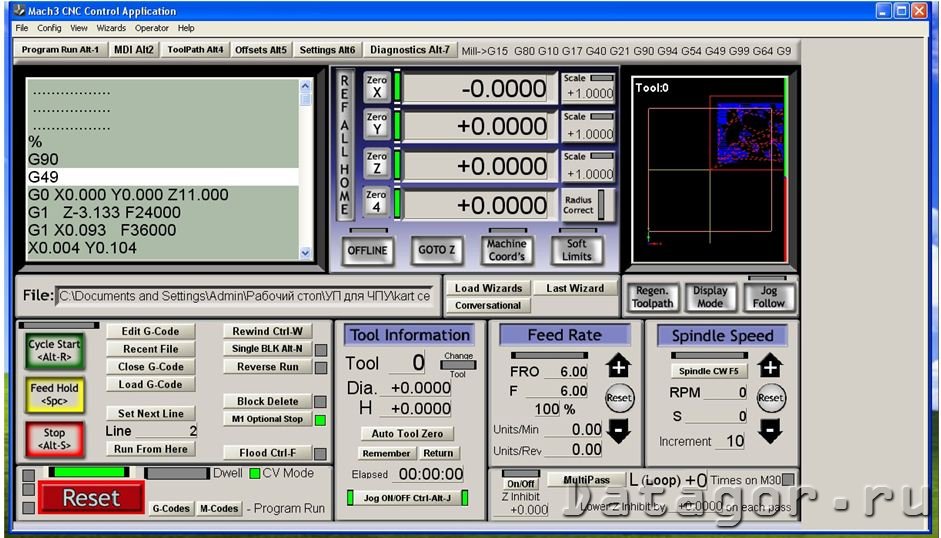941x538 pixels.
Task: Click Spindle CW F5 button
Action: point(709,371)
